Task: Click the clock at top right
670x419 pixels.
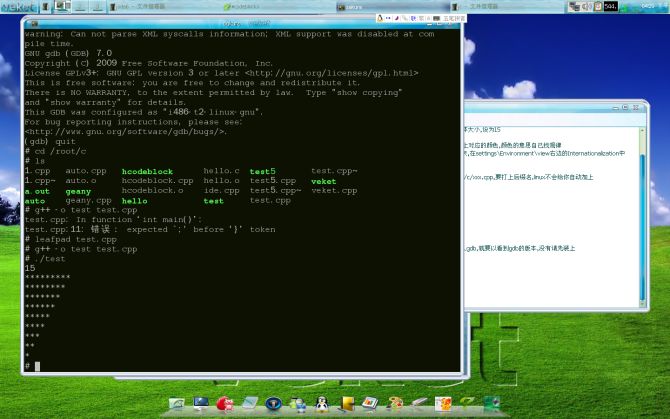Action: point(648,6)
